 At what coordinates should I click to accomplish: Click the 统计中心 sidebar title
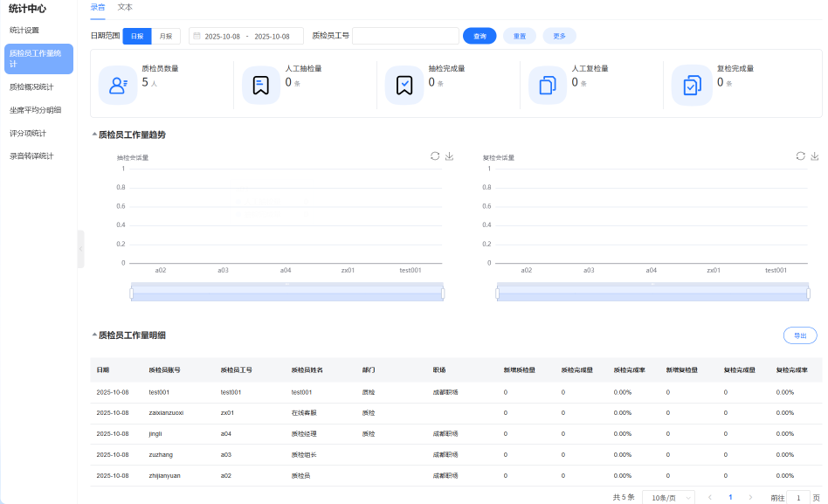(27, 9)
